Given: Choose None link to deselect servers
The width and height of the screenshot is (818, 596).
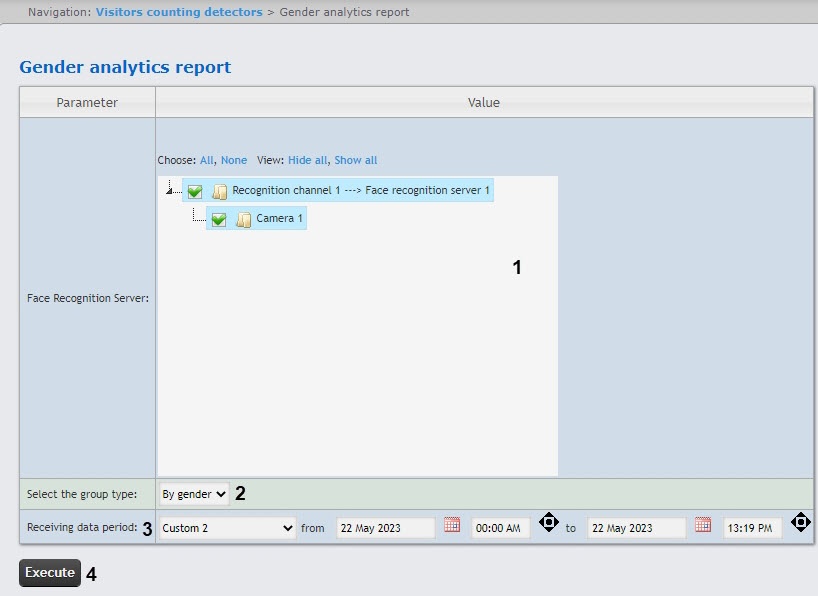Looking at the screenshot, I should point(234,160).
